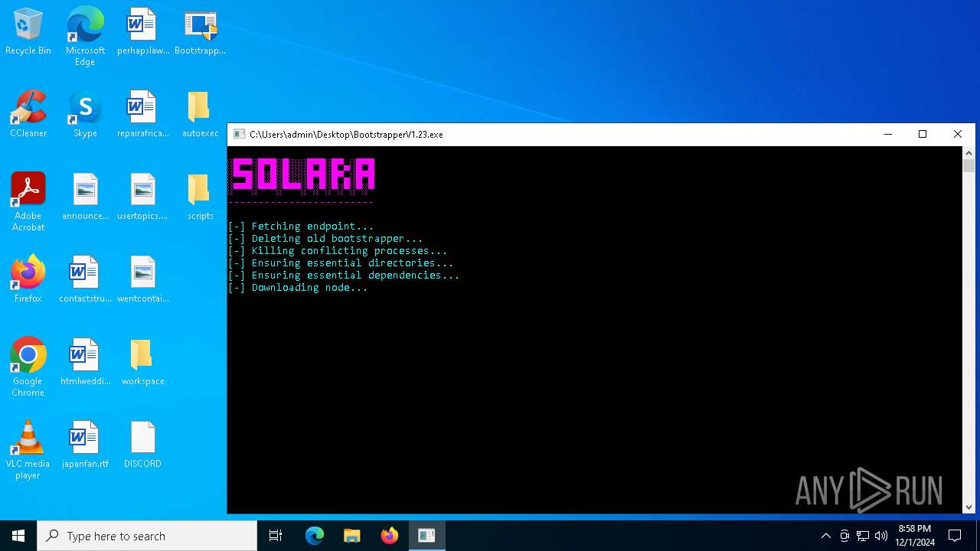Open Task View on the taskbar
The image size is (980, 551).
tap(276, 536)
